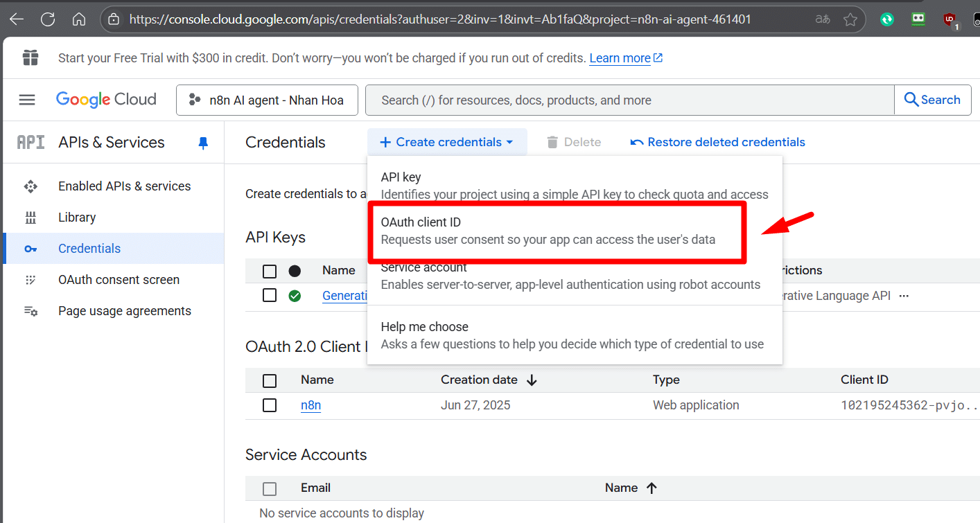Click the Page usage agreements gear-list icon
Image resolution: width=980 pixels, height=523 pixels.
30,311
